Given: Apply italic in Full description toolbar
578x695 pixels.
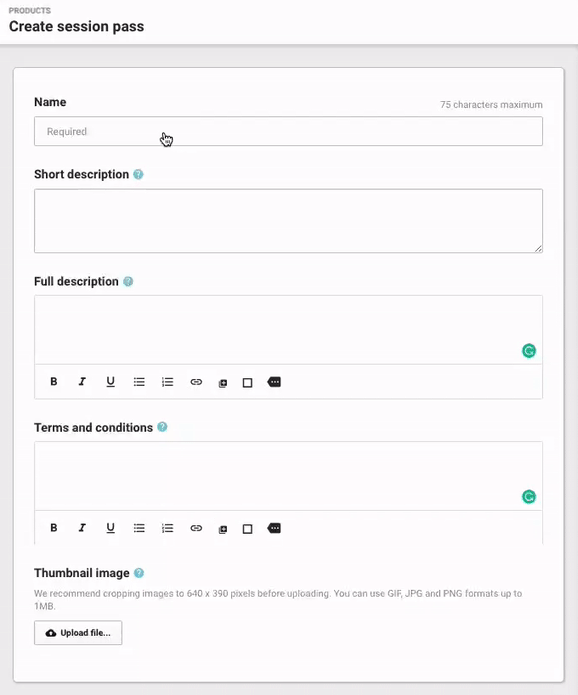Looking at the screenshot, I should 82,382.
